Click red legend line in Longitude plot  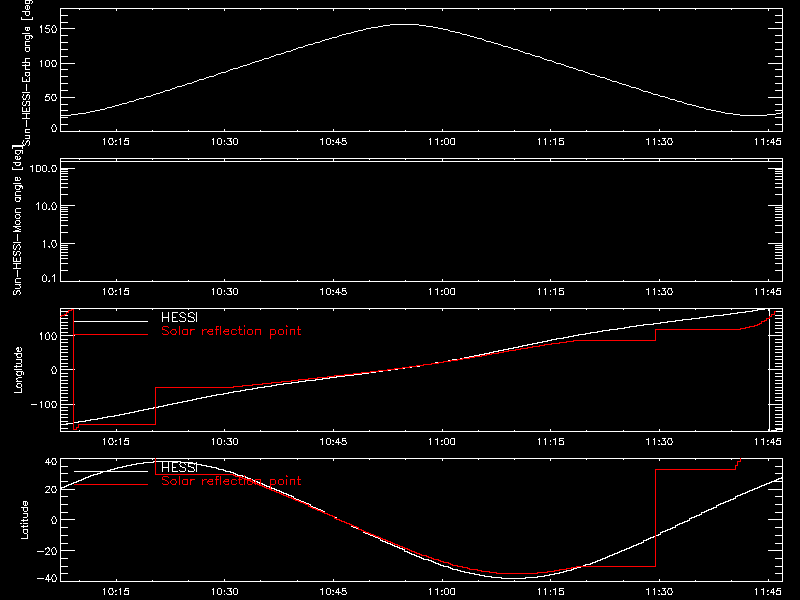coord(111,335)
